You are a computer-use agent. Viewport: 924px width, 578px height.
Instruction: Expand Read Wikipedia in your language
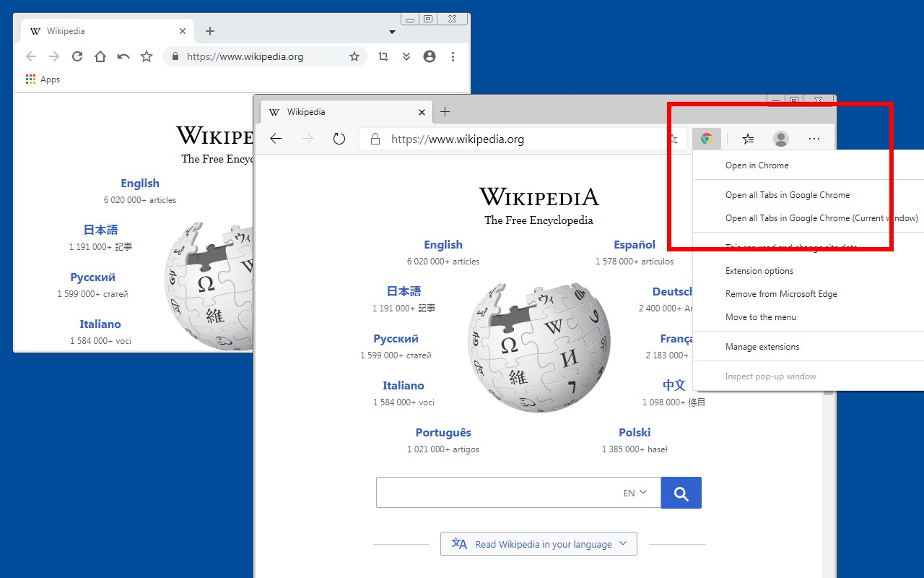[x=539, y=544]
